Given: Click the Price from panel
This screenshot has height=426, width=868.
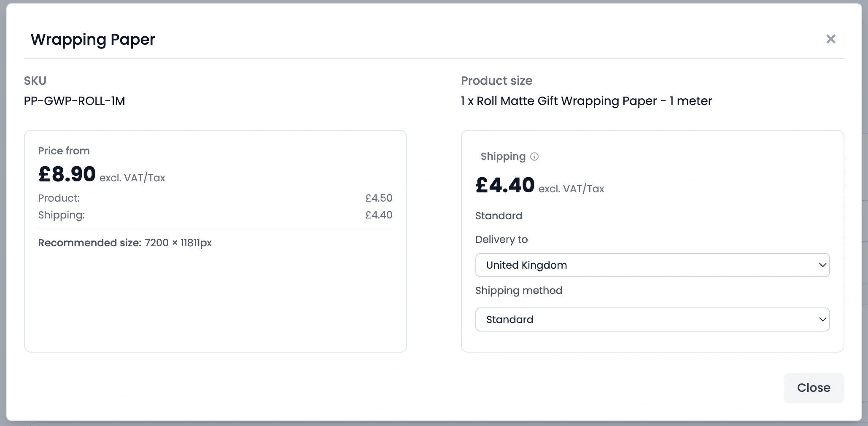Looking at the screenshot, I should 215,240.
